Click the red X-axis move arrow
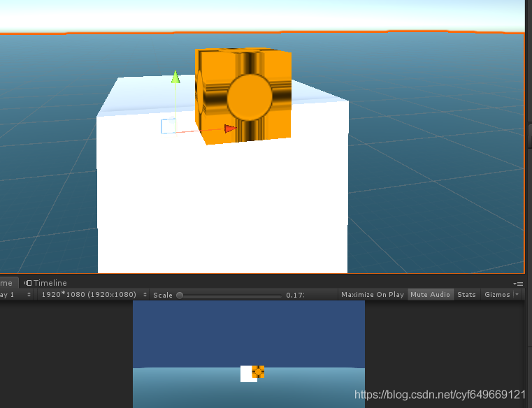 click(231, 129)
